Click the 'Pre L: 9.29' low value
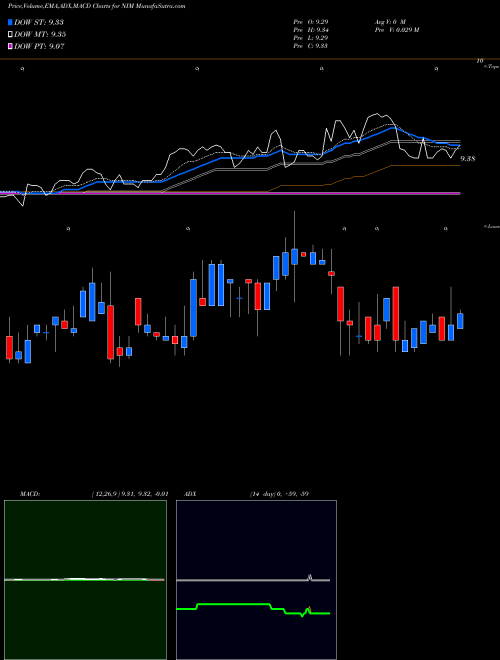This screenshot has height=660, width=500. 311,38
